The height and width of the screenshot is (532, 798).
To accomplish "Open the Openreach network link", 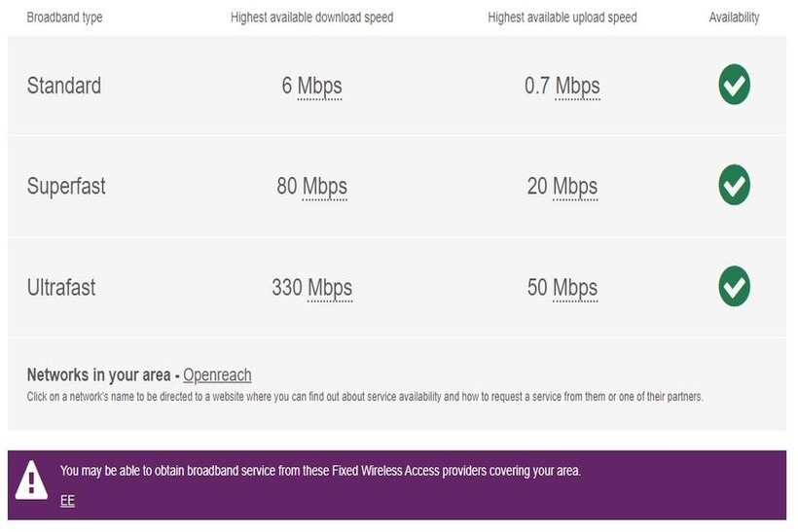I will (217, 375).
